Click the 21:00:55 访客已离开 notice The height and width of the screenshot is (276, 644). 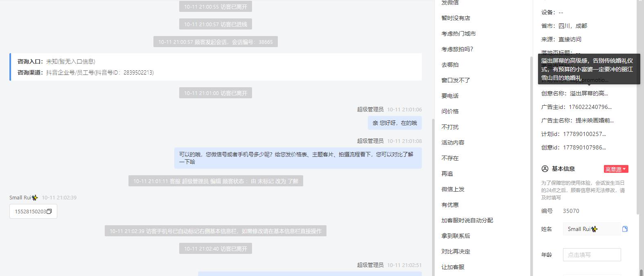[x=216, y=7]
